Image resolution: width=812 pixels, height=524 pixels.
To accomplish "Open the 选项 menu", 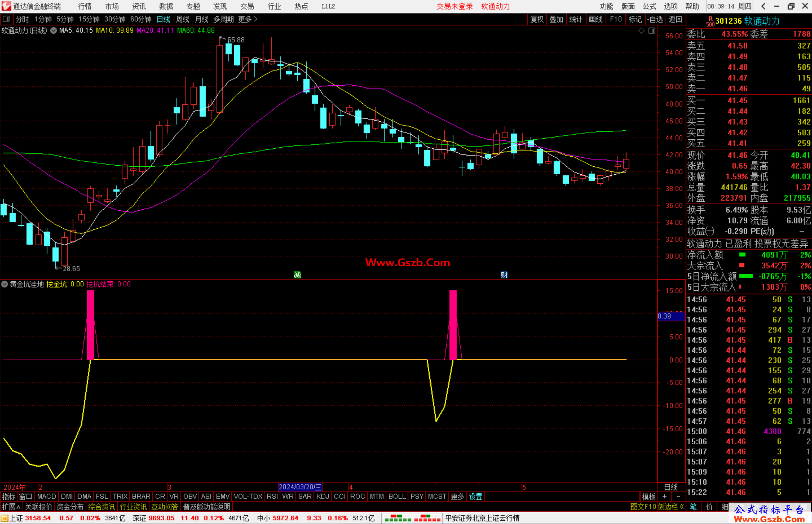I will 671,6.
